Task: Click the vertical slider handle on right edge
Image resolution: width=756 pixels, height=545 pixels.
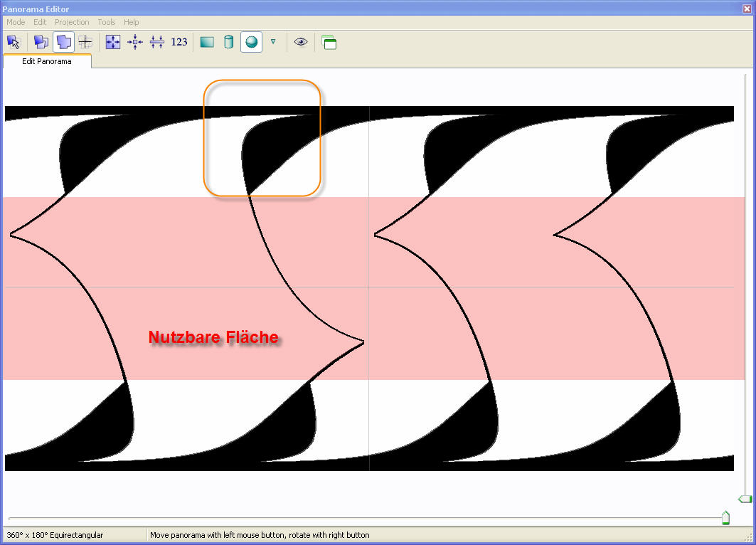Action: 745,499
